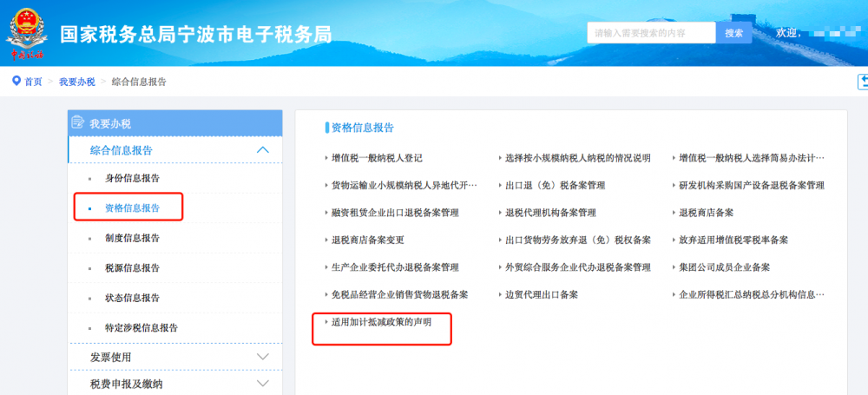Open 制度信息报告 menu item
This screenshot has height=395, width=868.
132,238
